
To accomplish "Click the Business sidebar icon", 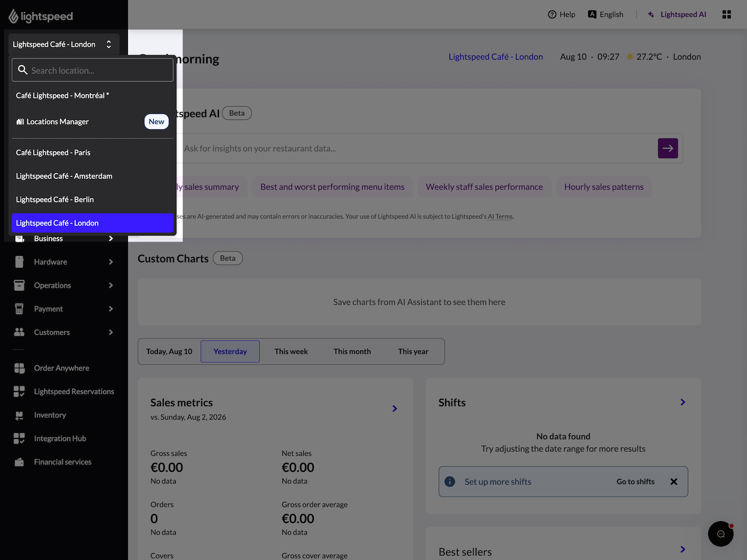I will [x=19, y=238].
